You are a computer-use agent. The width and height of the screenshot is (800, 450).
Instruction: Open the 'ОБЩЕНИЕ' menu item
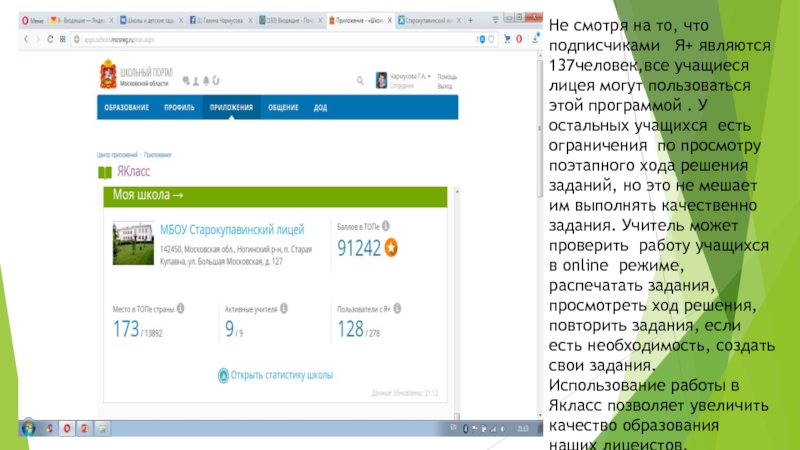point(283,108)
